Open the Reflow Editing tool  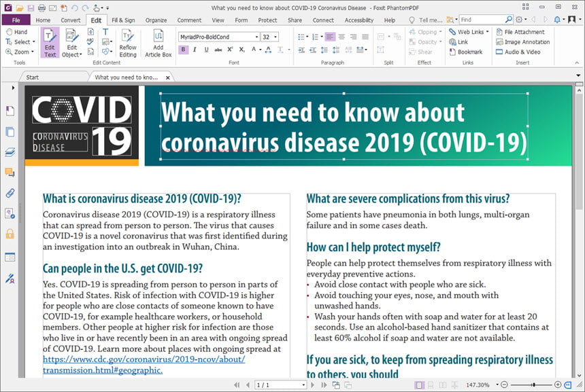click(128, 43)
